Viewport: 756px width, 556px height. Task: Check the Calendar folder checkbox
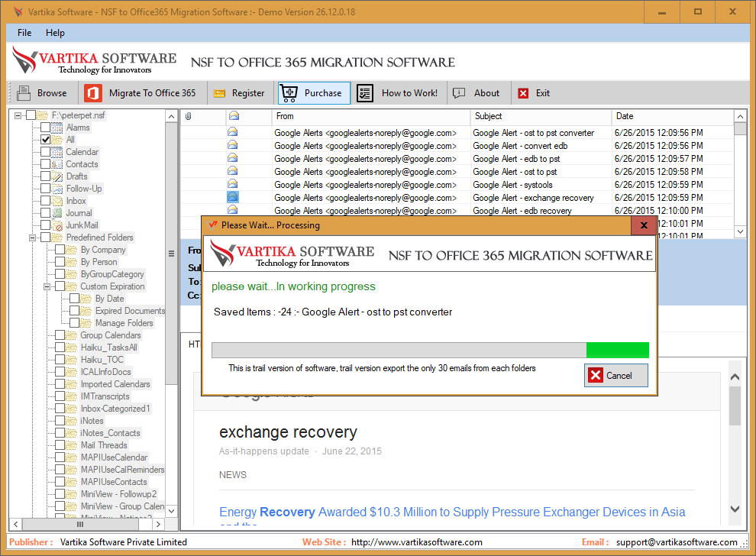45,152
